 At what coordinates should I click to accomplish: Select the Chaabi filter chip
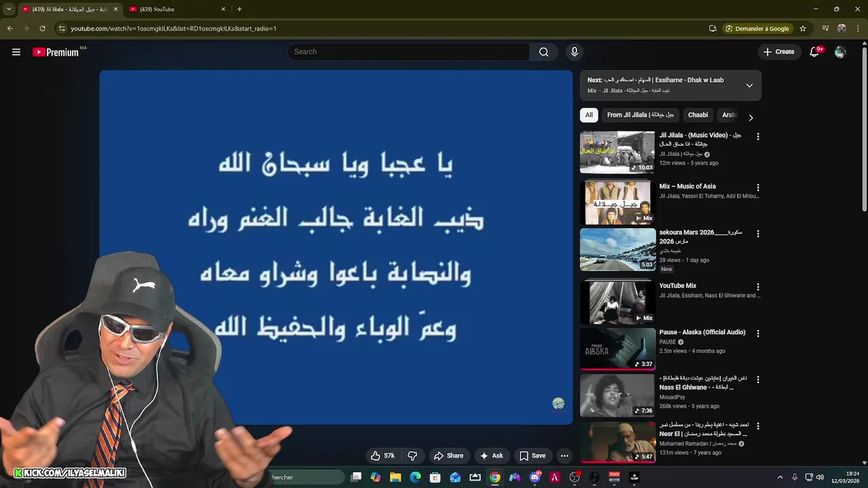point(698,115)
